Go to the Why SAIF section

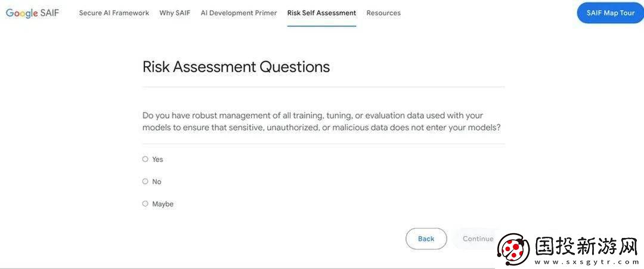[x=175, y=13]
